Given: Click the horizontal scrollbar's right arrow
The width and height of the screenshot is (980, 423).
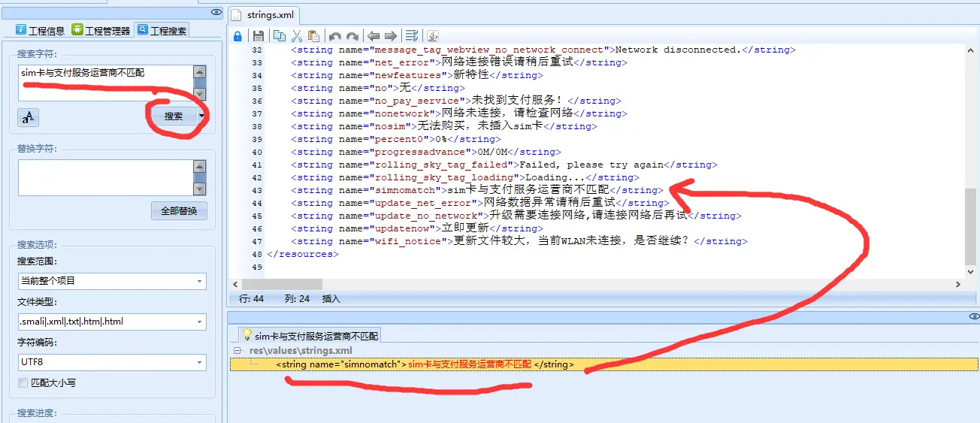Looking at the screenshot, I should click(958, 285).
